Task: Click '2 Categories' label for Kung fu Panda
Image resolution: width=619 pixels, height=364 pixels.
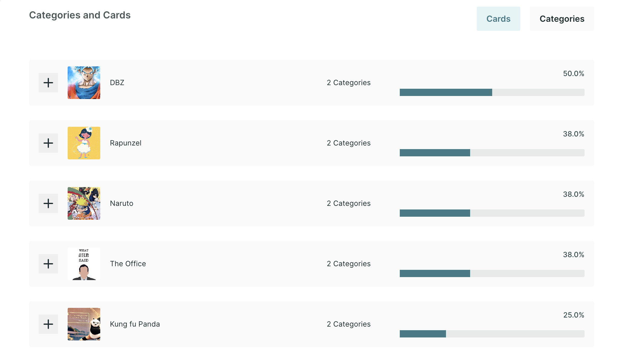Action: click(349, 324)
